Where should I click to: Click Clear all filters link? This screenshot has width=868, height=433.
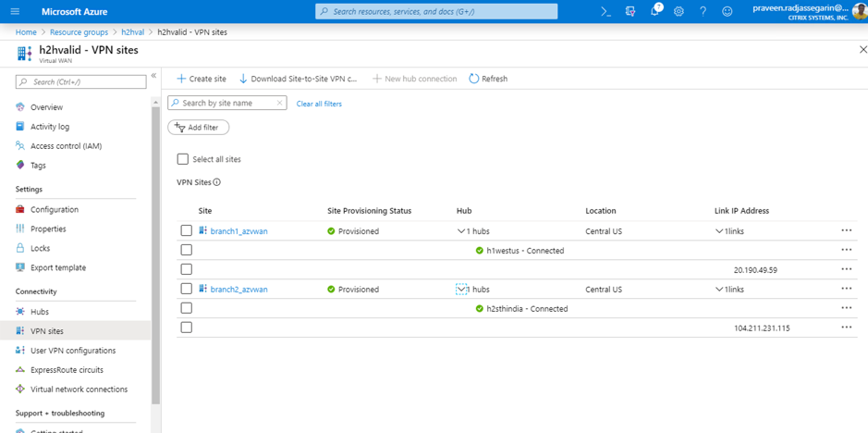(319, 104)
